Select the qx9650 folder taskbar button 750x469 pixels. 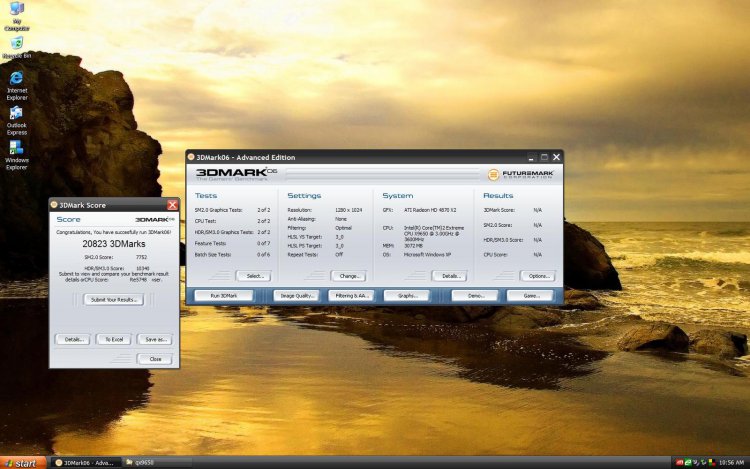[157, 463]
